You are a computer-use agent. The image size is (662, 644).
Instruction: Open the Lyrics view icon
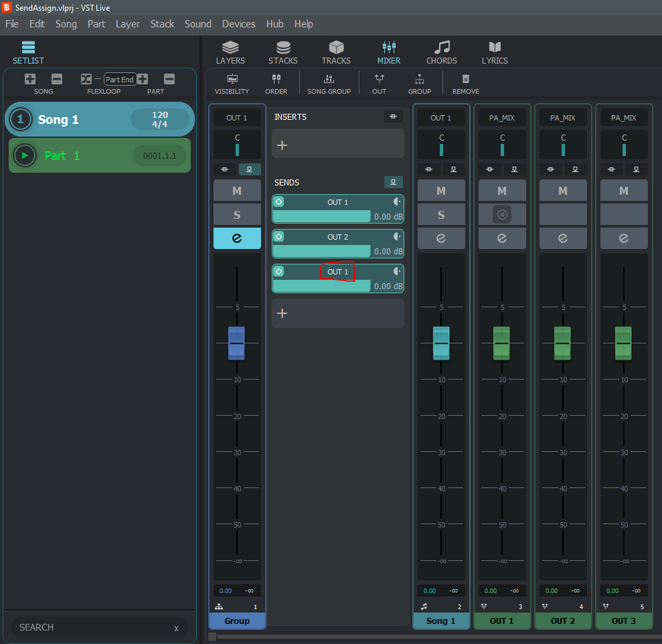click(x=495, y=48)
